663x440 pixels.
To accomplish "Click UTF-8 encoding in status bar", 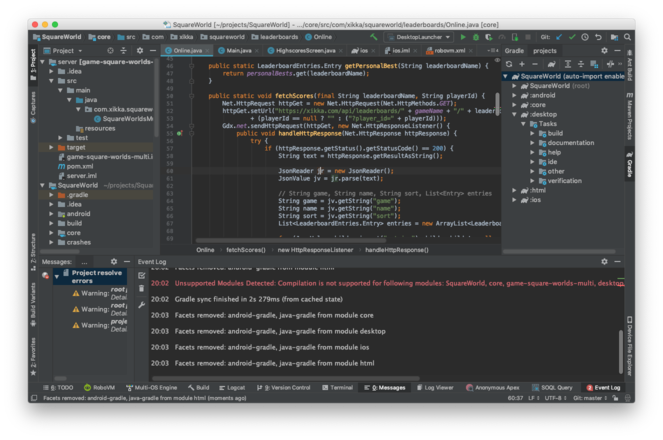I will click(x=555, y=398).
